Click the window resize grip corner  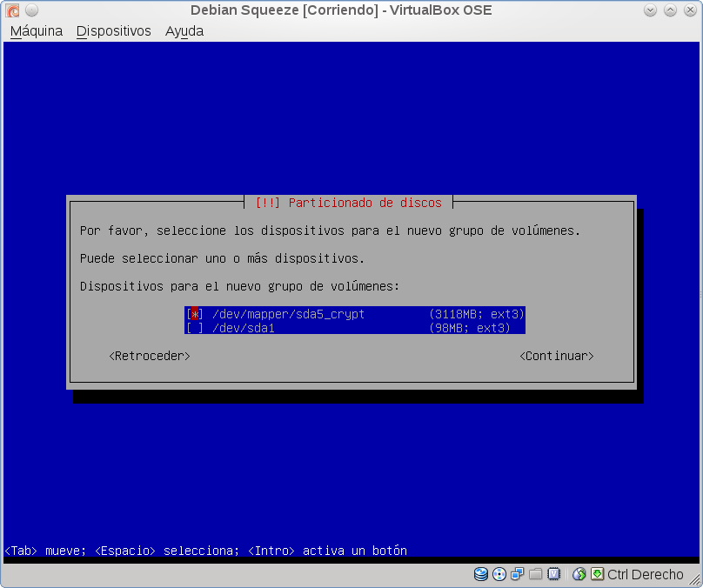(x=694, y=580)
